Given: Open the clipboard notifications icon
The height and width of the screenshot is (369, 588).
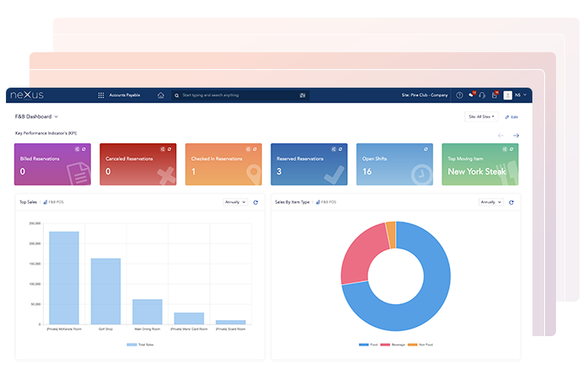Looking at the screenshot, I should point(494,95).
